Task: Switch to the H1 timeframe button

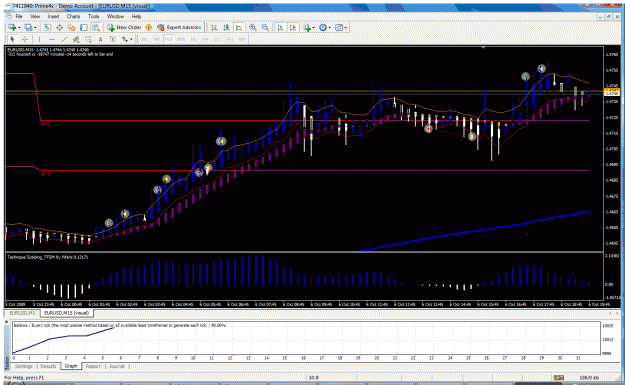Action: [x=193, y=39]
